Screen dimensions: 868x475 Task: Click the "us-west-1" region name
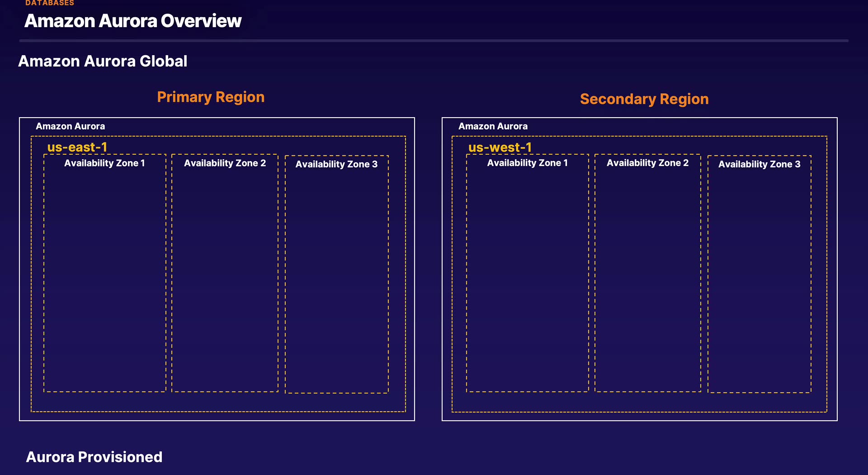(500, 147)
